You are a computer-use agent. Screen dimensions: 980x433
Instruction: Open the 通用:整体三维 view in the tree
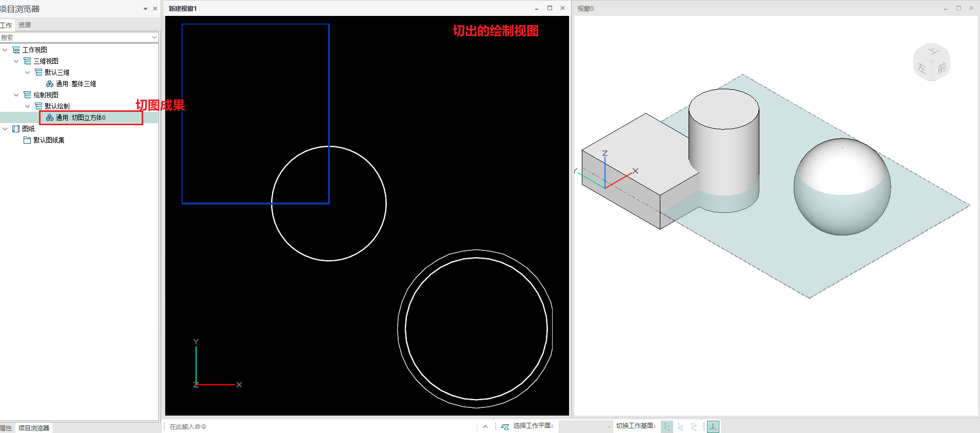76,84
